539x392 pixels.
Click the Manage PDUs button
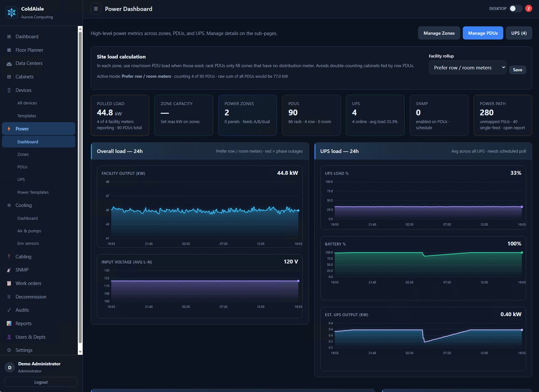[483, 33]
